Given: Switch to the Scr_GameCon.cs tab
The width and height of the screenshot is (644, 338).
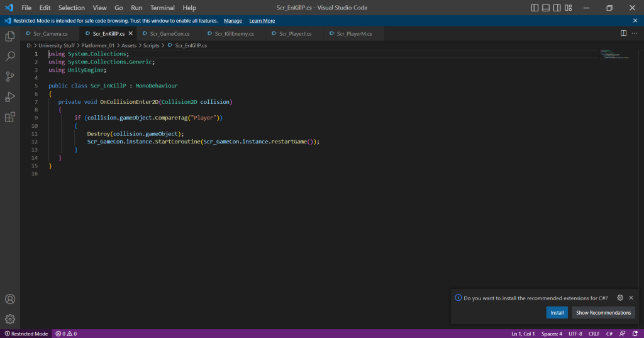Looking at the screenshot, I should [169, 33].
